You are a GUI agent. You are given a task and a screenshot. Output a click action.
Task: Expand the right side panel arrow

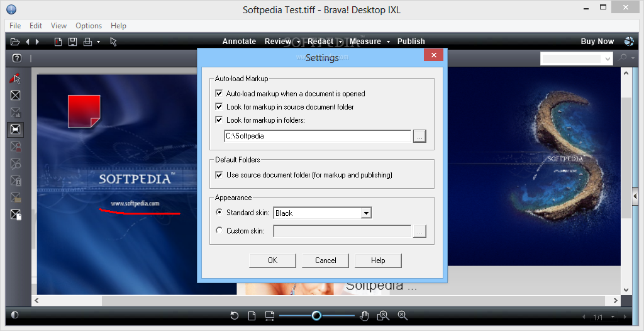635,196
